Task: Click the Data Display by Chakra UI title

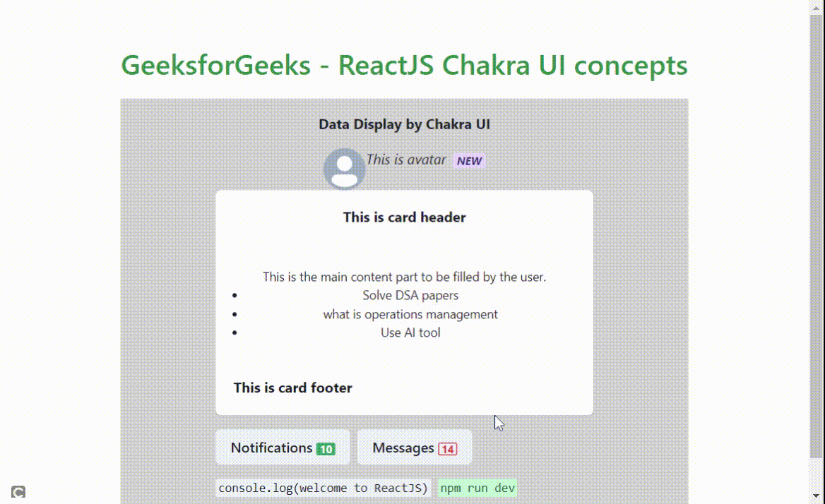Action: pyautogui.click(x=404, y=124)
